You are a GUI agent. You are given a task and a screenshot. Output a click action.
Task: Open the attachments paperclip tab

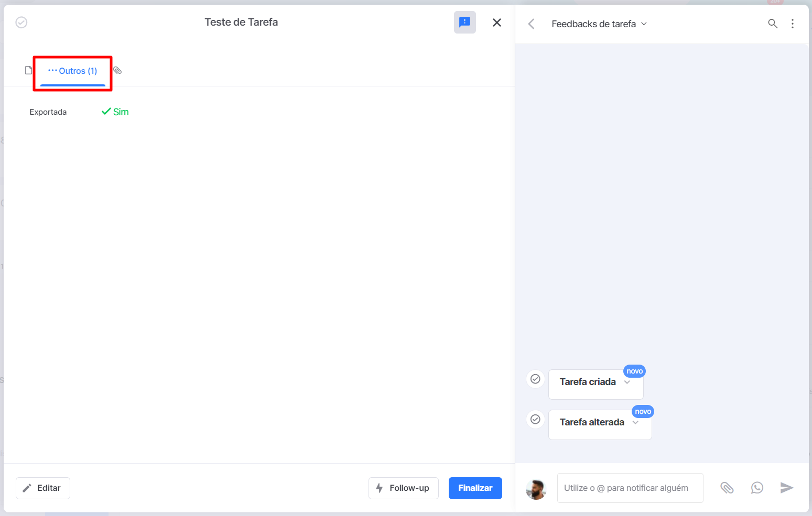click(117, 70)
